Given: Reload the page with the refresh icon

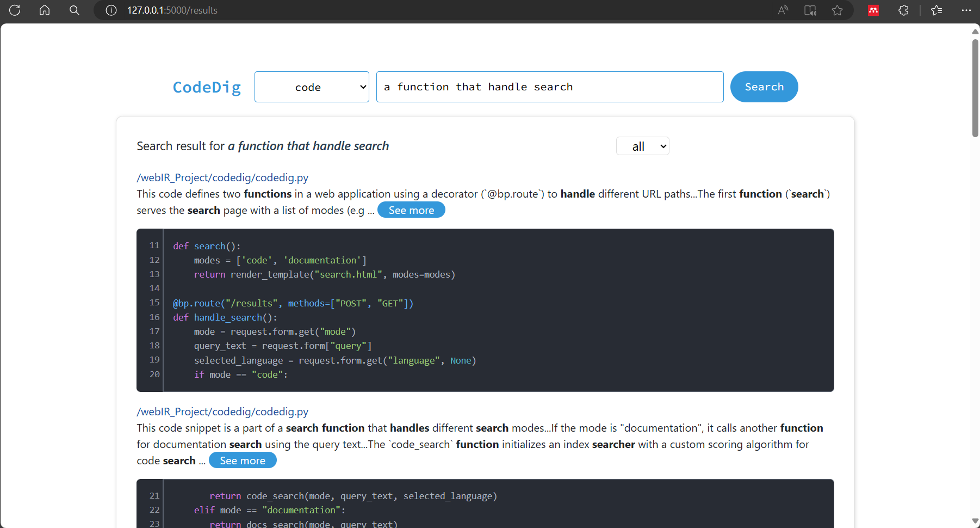Looking at the screenshot, I should 15,10.
